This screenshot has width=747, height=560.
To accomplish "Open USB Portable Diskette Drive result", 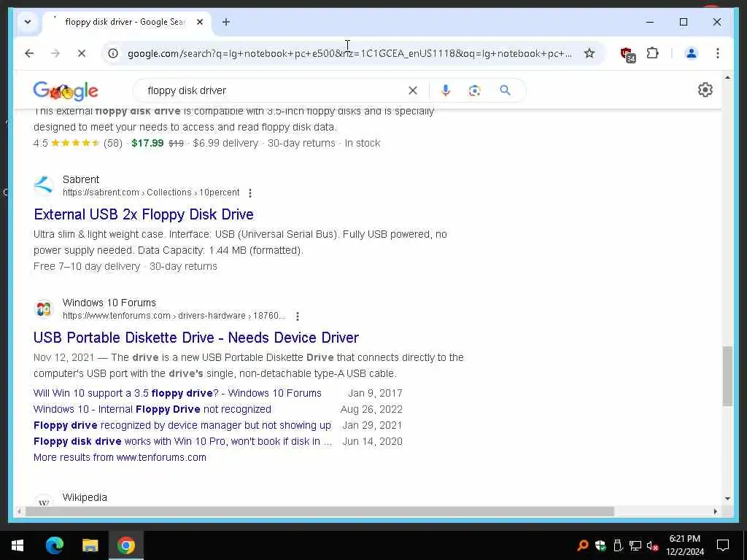I will click(196, 338).
